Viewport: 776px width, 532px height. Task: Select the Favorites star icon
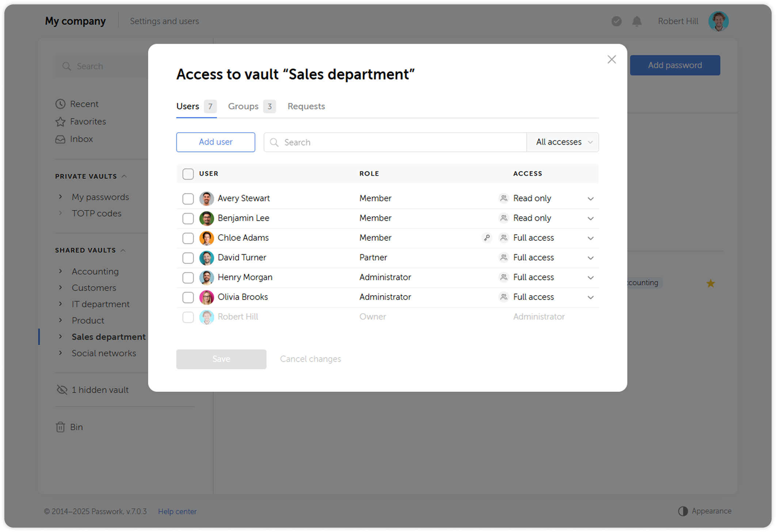point(61,121)
